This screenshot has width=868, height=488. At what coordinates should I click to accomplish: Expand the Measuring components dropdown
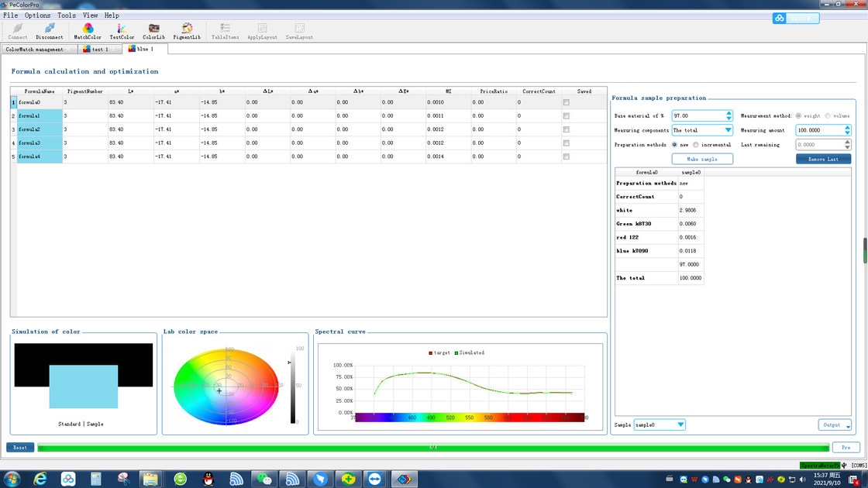coord(728,130)
